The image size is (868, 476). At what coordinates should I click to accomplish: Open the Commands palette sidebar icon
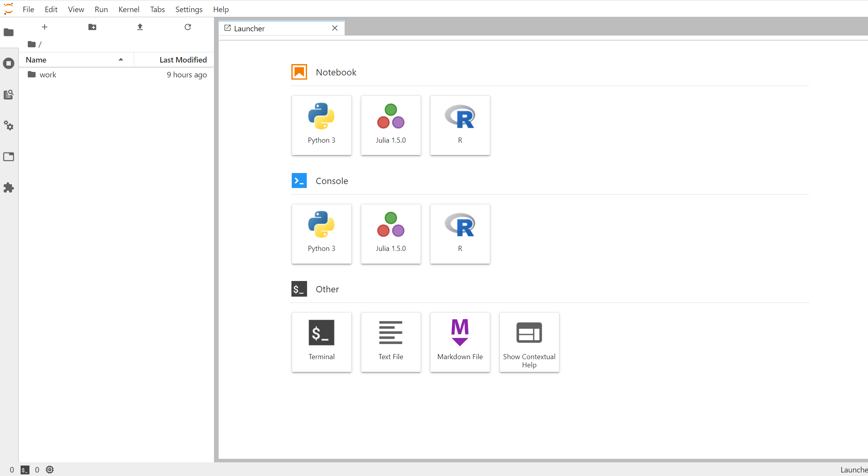coord(9,95)
